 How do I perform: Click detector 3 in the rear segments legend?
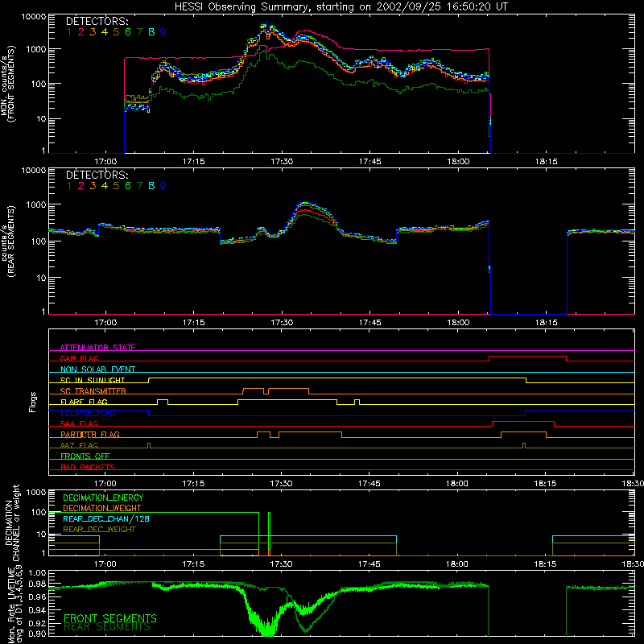tap(93, 186)
